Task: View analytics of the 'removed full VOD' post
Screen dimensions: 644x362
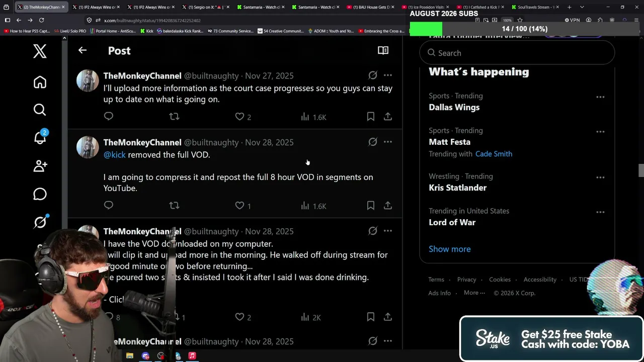Action: click(313, 205)
